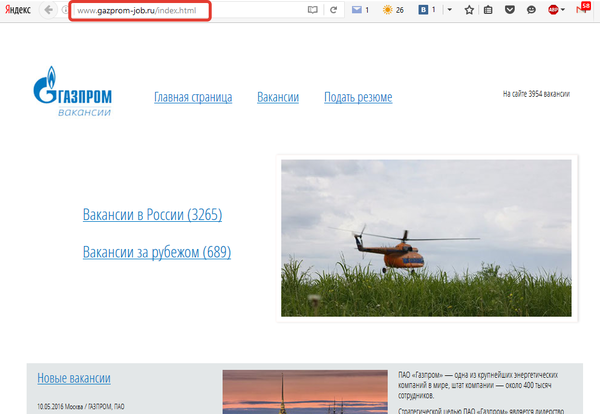
Task: Click 'На сайте 3954 вакансии' text
Action: click(536, 94)
